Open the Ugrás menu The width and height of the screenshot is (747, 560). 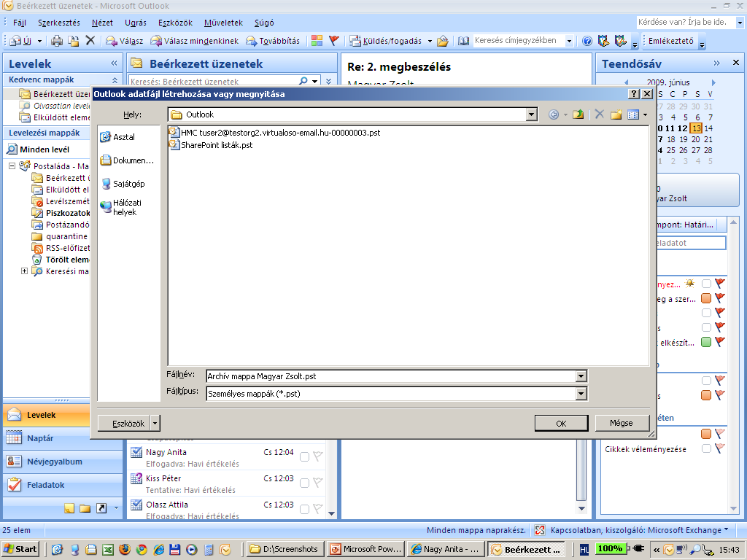(135, 23)
